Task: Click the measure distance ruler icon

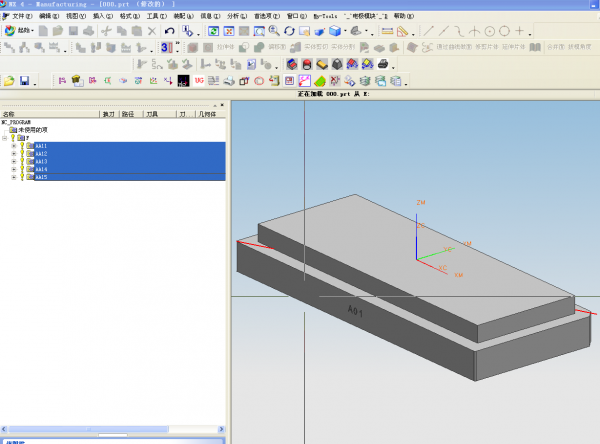Action: click(x=387, y=31)
